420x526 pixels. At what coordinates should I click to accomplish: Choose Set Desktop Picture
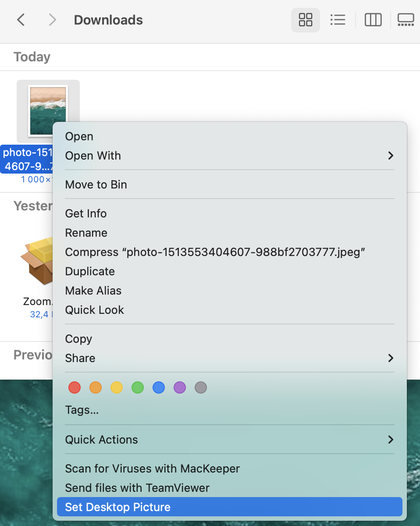[x=230, y=507]
